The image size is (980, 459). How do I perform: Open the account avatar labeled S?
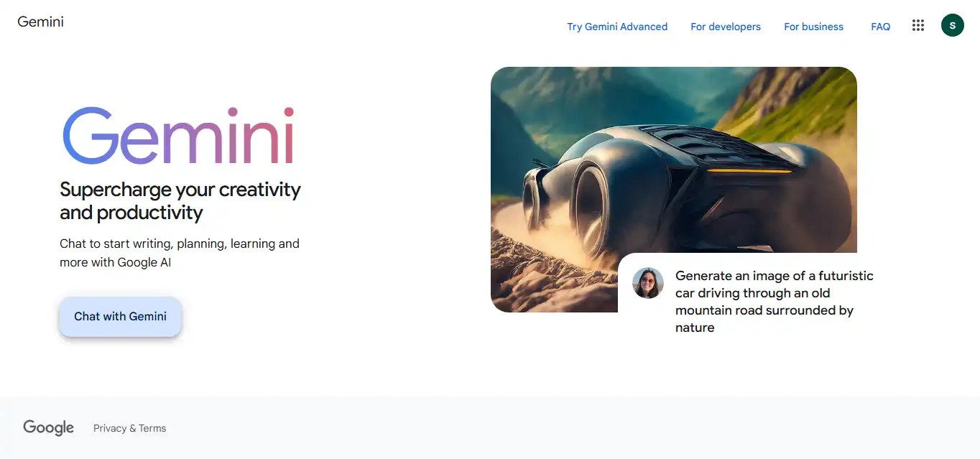952,26
